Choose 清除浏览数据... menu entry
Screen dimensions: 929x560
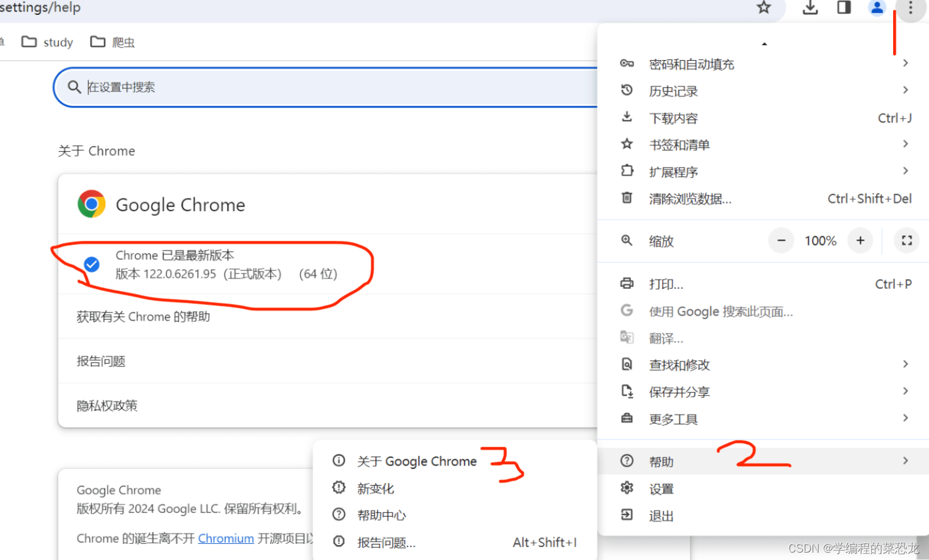[764, 199]
